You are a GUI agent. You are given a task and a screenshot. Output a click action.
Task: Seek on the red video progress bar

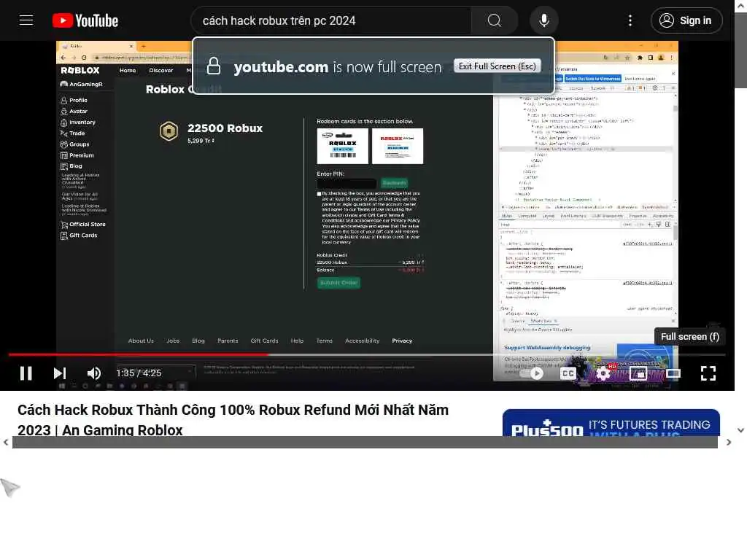[367, 354]
